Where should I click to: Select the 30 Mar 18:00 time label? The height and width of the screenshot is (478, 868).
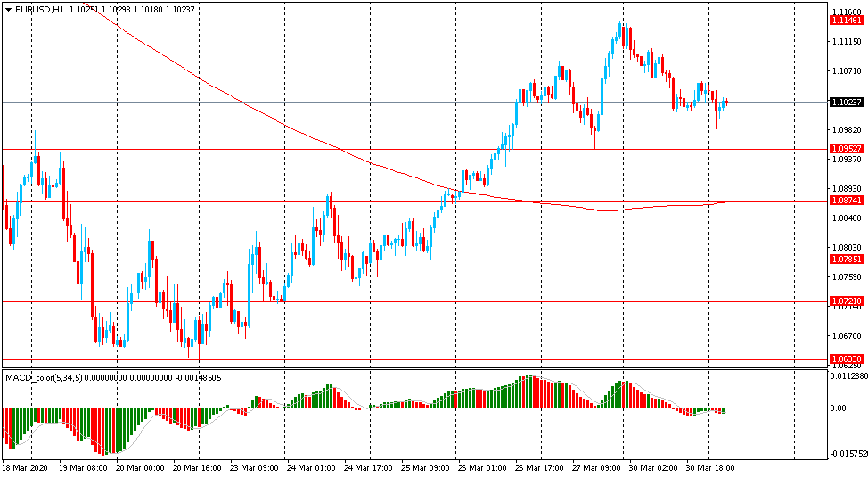coord(711,468)
